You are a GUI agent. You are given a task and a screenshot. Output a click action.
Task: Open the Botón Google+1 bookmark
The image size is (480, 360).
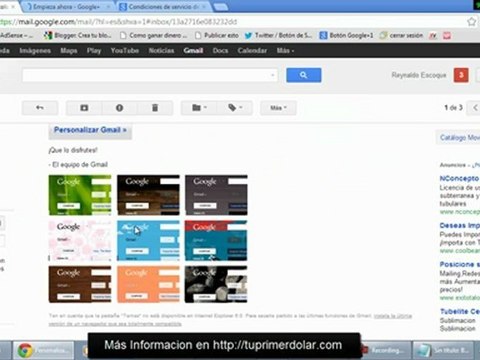click(347, 35)
